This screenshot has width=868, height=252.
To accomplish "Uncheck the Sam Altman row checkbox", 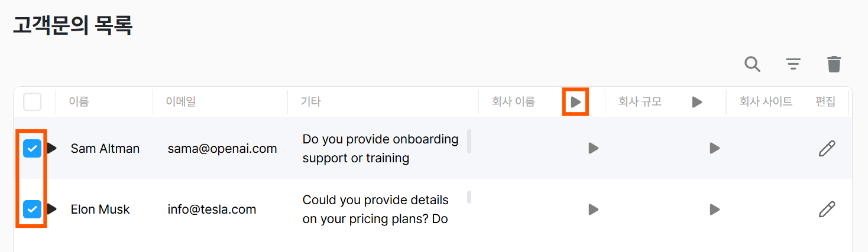I will pos(33,149).
